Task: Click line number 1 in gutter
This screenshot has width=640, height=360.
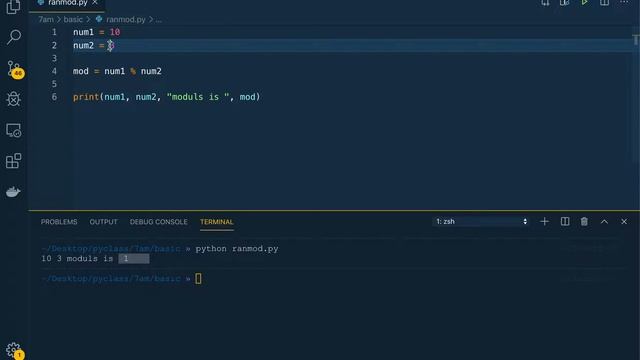Action: (x=54, y=32)
